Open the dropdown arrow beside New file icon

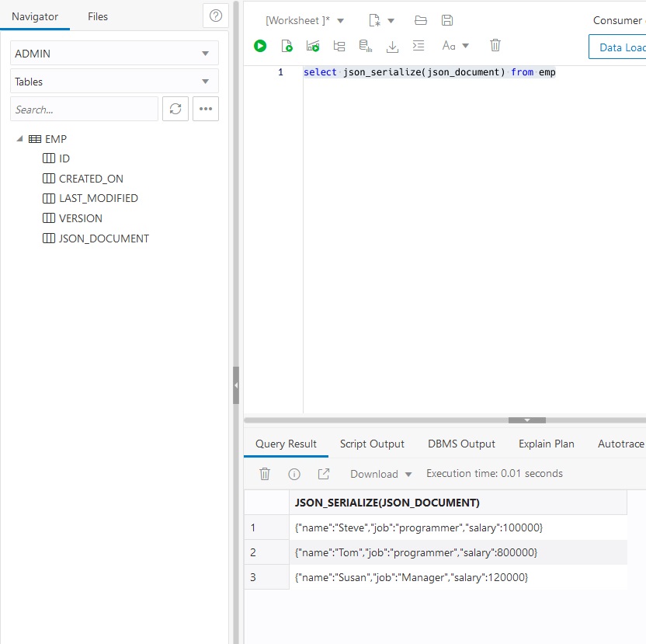coord(391,21)
